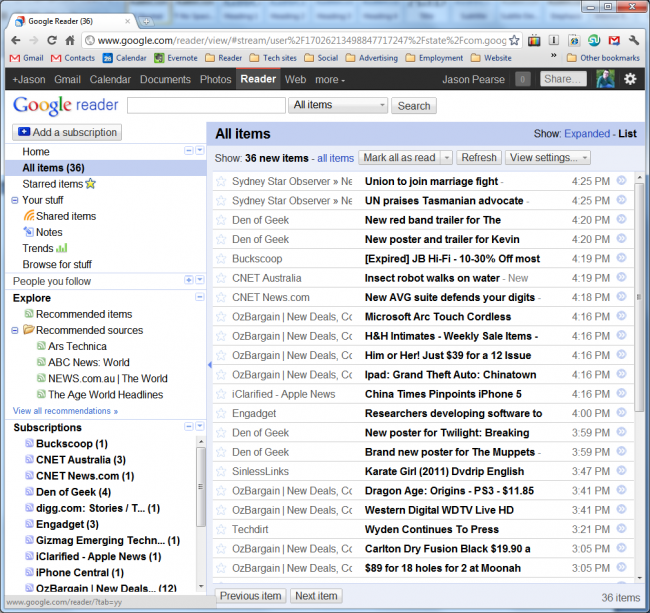Open the CNET Australia item arrow icon
The width and height of the screenshot is (650, 613).
622,278
